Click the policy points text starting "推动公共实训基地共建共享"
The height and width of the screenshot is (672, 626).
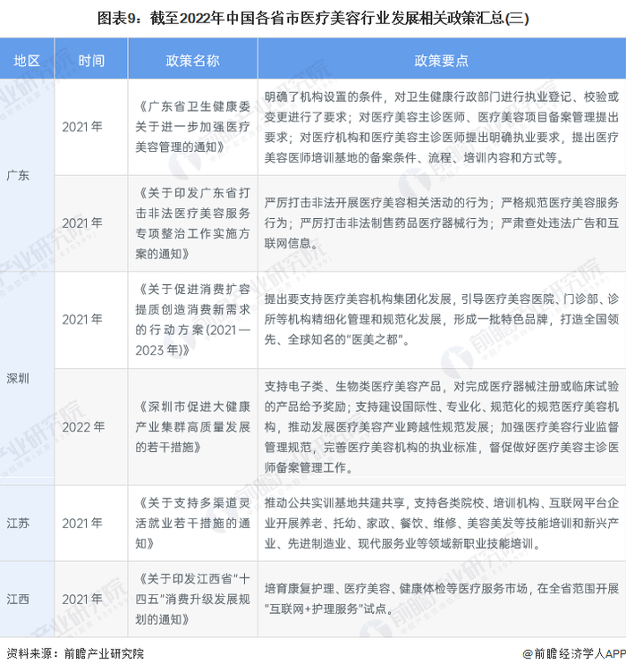pos(442,523)
